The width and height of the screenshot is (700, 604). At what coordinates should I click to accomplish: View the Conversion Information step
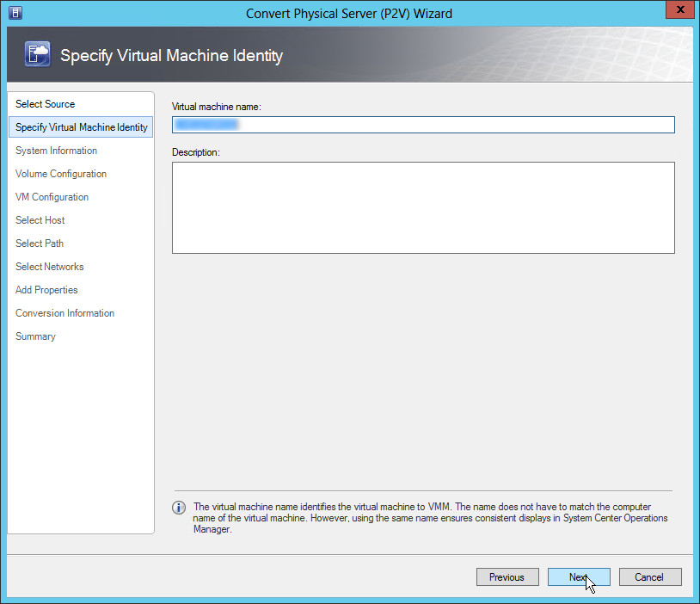(64, 313)
